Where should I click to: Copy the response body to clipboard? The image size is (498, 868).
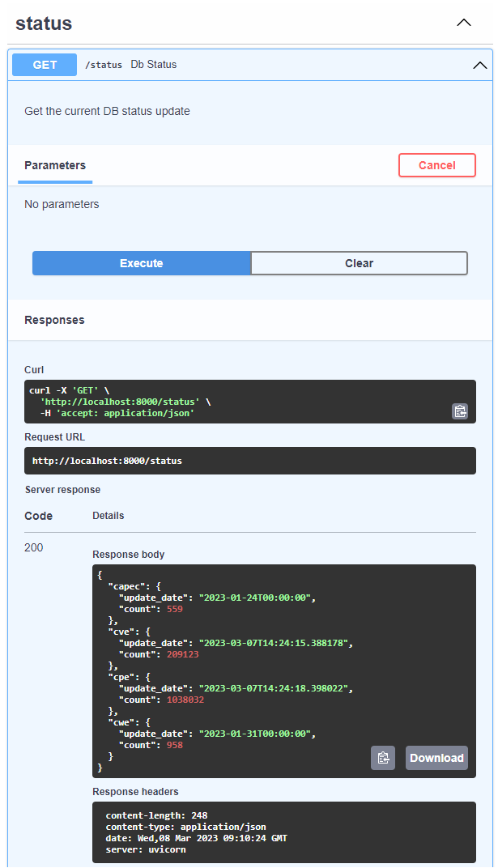click(x=382, y=757)
